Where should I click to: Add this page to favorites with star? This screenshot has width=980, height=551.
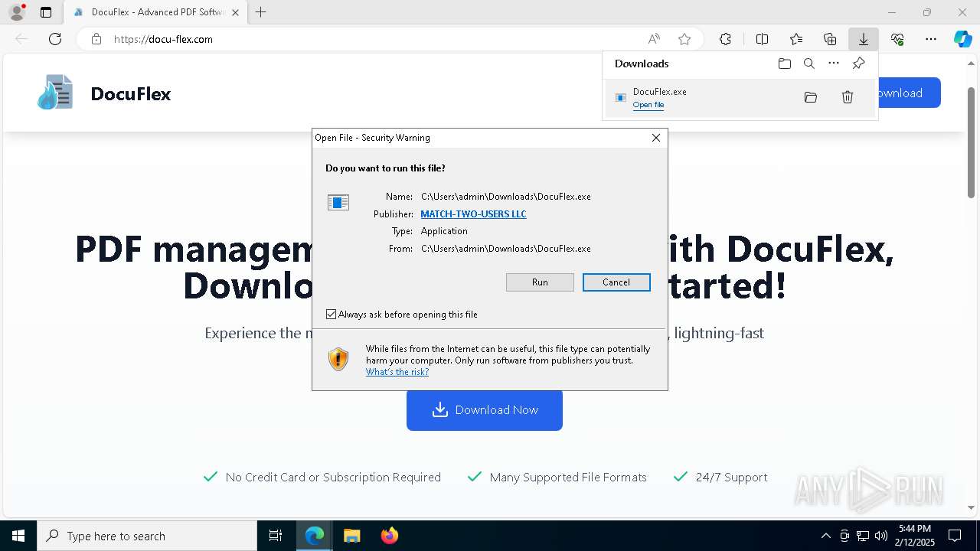tap(684, 39)
